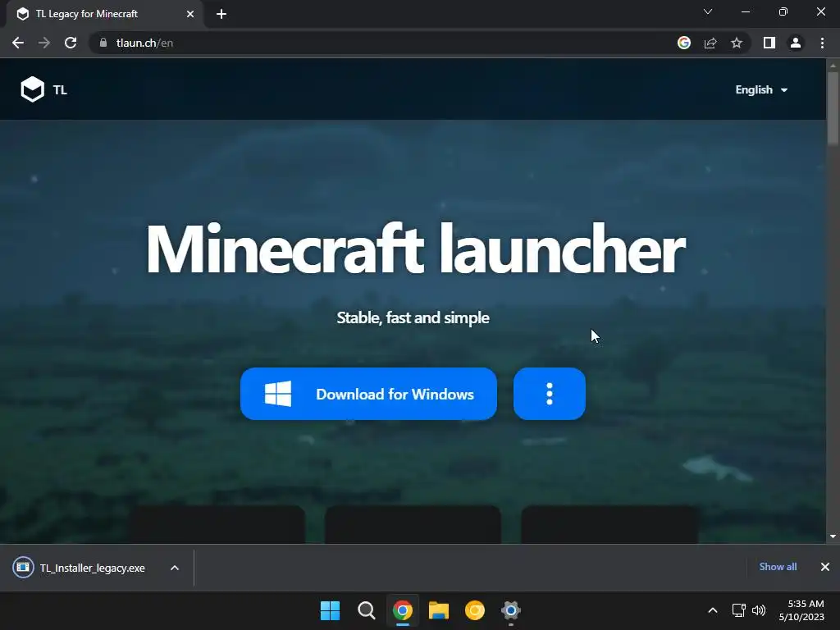Click the volume speaker tray icon
The height and width of the screenshot is (630, 840).
759,610
